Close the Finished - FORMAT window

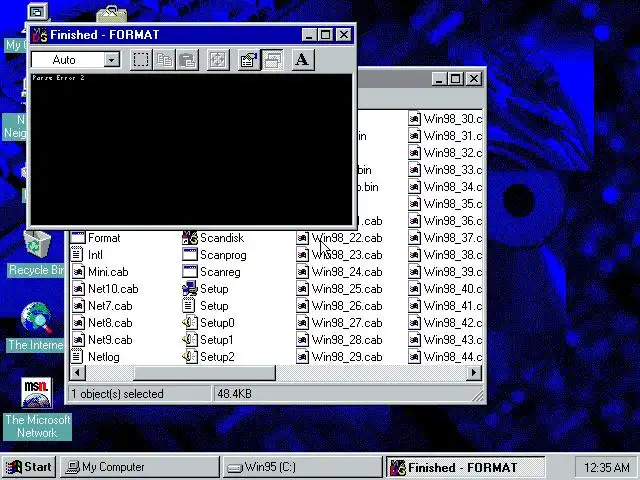tap(344, 35)
